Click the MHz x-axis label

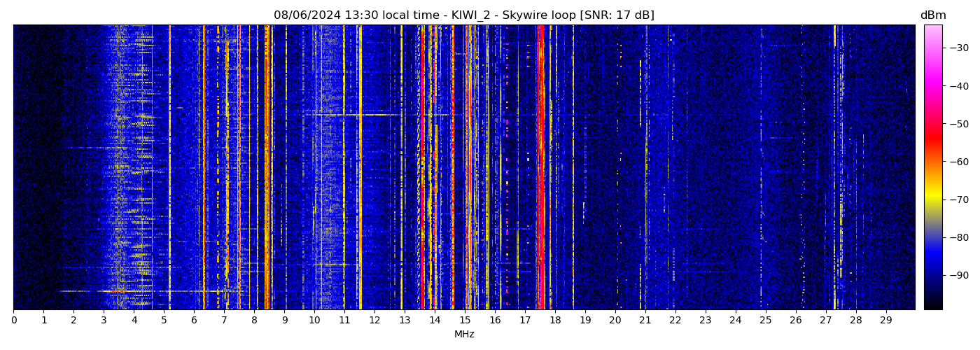[464, 335]
